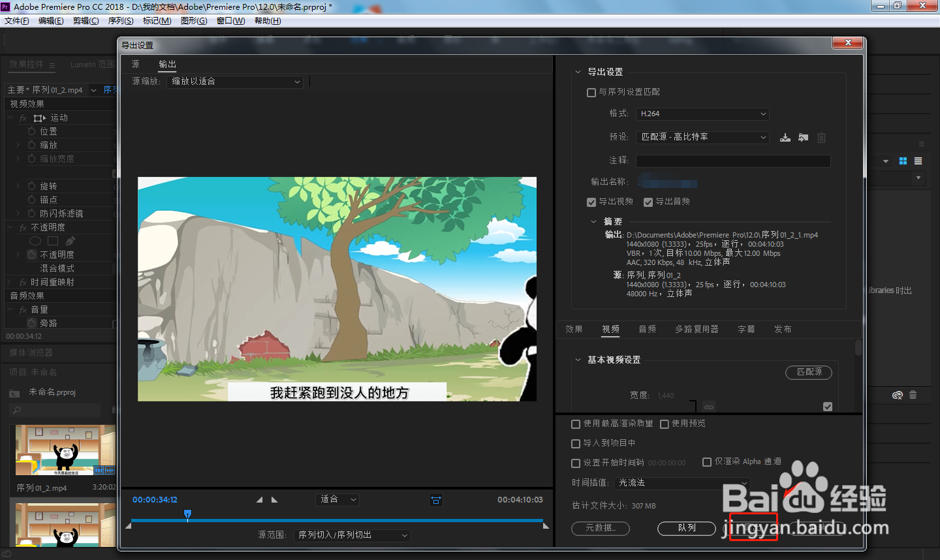Click the 元数据 button
940x560 pixels.
[601, 528]
